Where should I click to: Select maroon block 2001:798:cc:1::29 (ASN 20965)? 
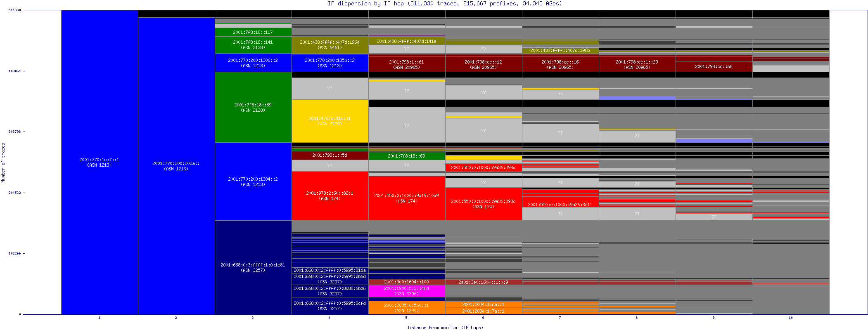[x=637, y=64]
